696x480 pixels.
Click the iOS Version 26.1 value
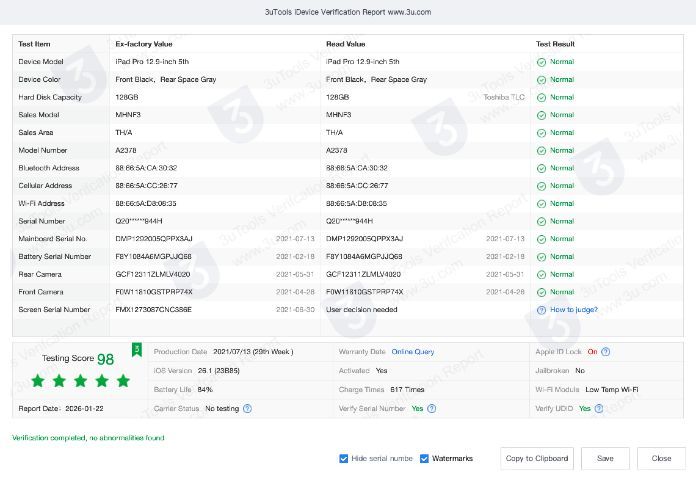[x=218, y=370]
